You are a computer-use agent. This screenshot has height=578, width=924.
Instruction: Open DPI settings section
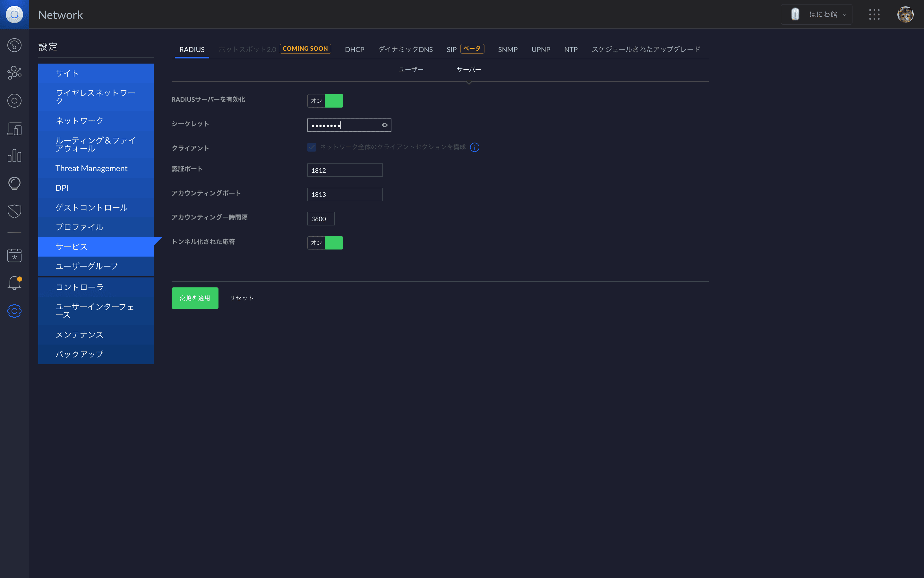pyautogui.click(x=96, y=188)
